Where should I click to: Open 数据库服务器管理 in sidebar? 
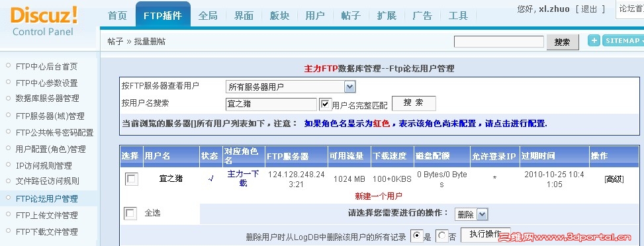click(47, 99)
